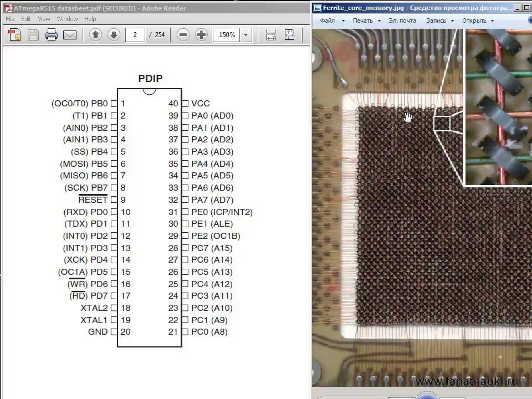This screenshot has height=399, width=532.
Task: Click the (RD) PD7 pin label
Action: pyautogui.click(x=89, y=296)
